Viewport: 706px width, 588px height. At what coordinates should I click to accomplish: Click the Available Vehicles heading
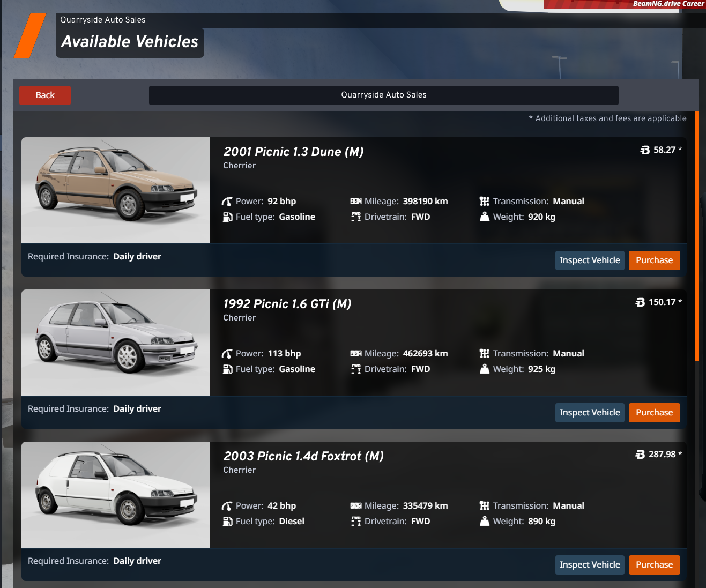pyautogui.click(x=130, y=42)
